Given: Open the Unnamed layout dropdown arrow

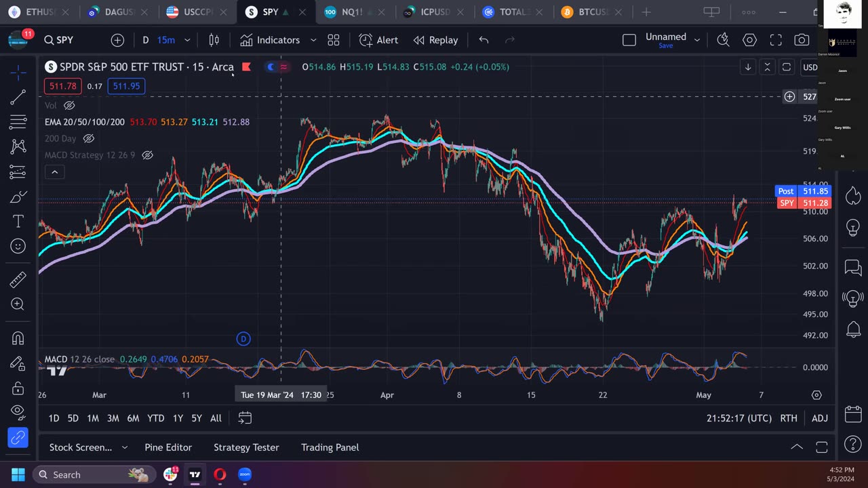Looking at the screenshot, I should coord(697,40).
